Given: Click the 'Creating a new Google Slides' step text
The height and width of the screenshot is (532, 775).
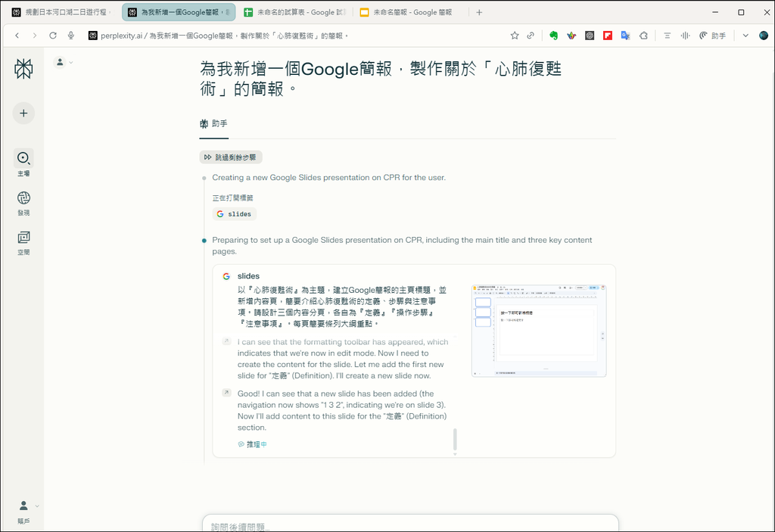Looking at the screenshot, I should click(328, 178).
